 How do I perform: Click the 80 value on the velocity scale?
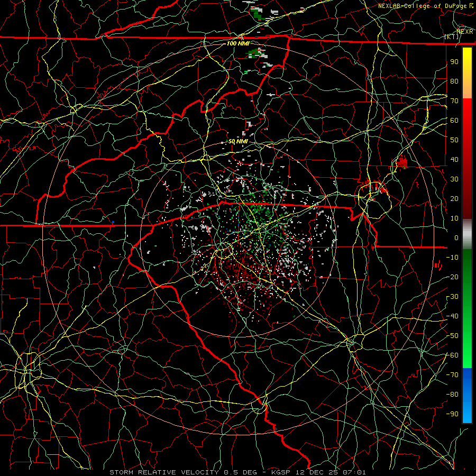454,81
